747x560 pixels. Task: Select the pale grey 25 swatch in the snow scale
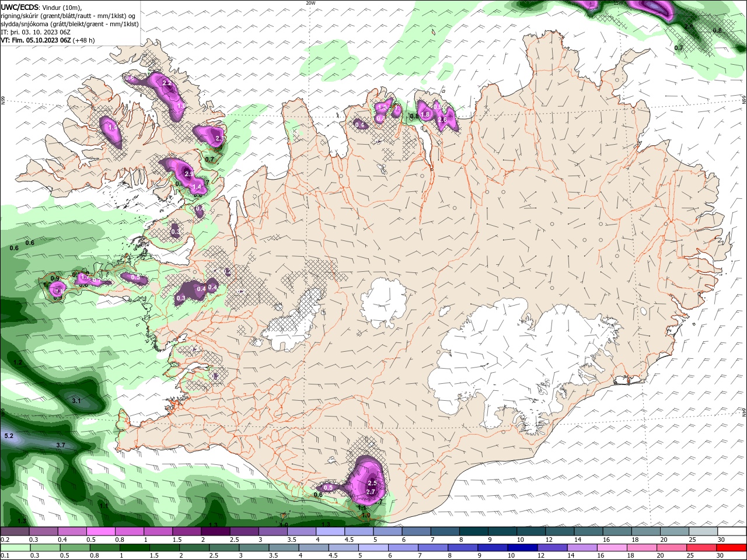pos(703,531)
